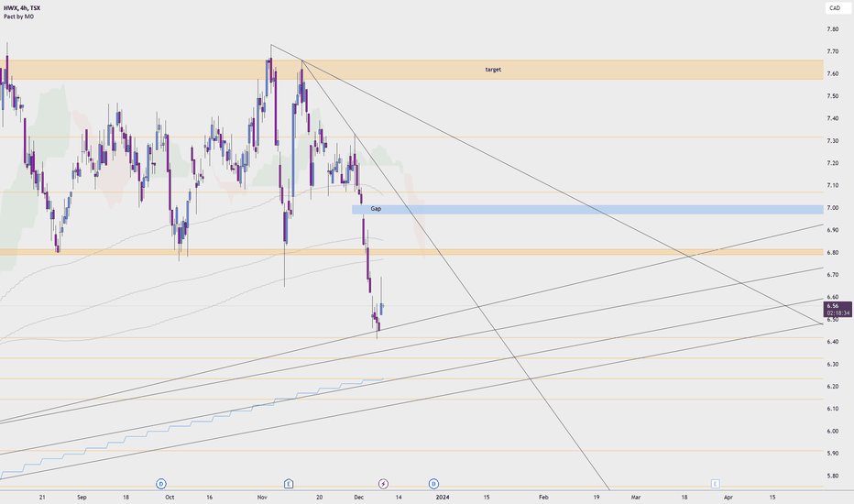Click the Feb label on time axis

point(543,498)
